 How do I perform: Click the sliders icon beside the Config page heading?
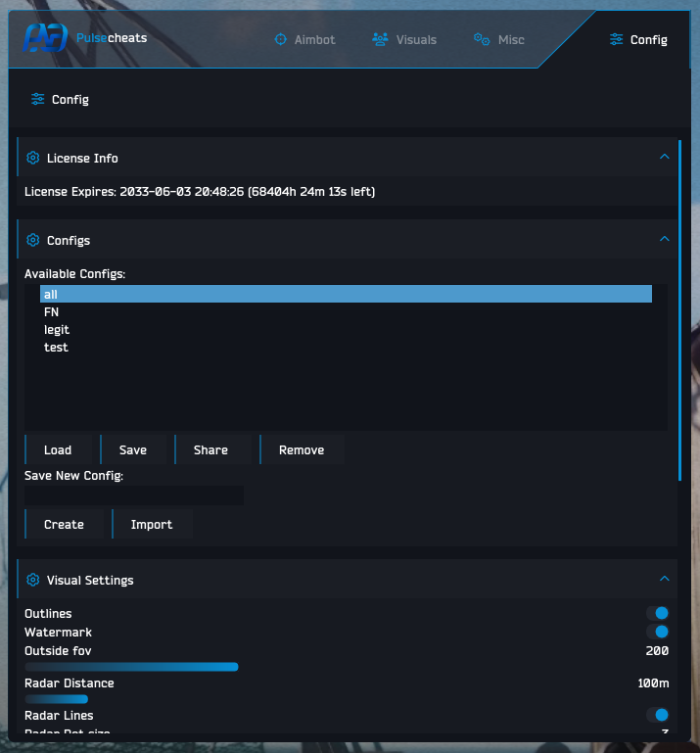[37, 99]
